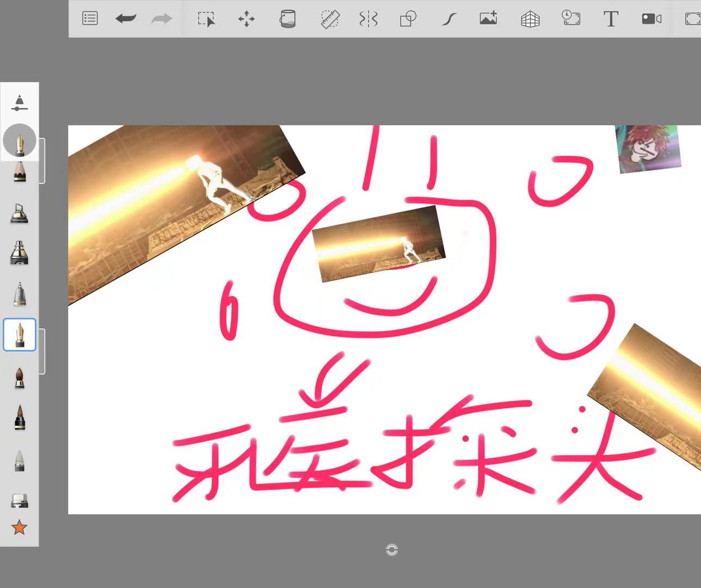Screen dimensions: 701x588
Task: Tap the circular rotate icon below the canvas
Action: tap(392, 550)
